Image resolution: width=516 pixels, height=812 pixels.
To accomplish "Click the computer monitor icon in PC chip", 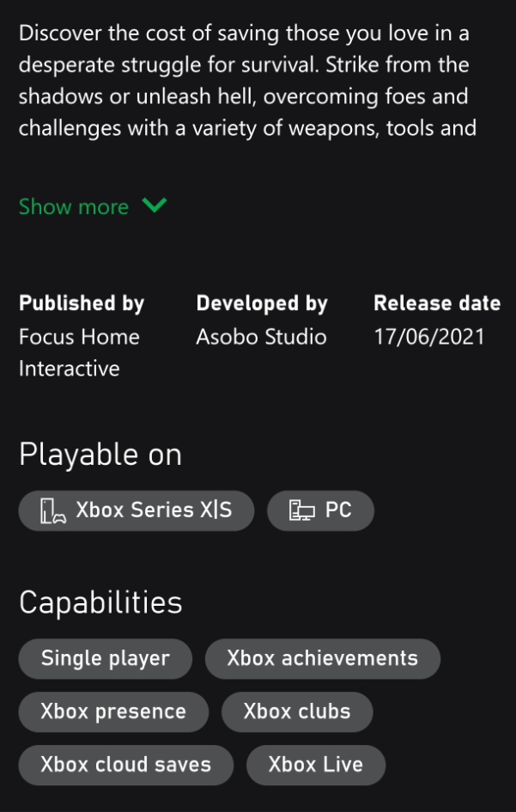I will tap(302, 510).
